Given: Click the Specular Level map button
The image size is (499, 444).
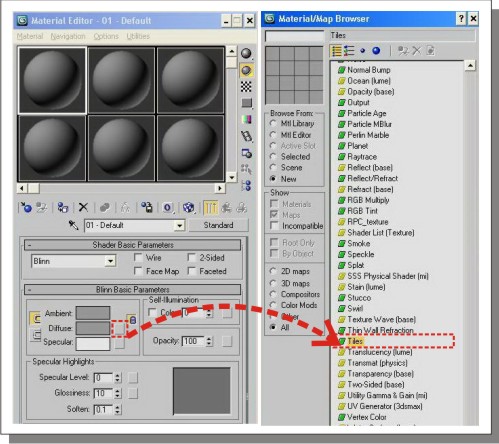Looking at the screenshot, I should tap(133, 378).
